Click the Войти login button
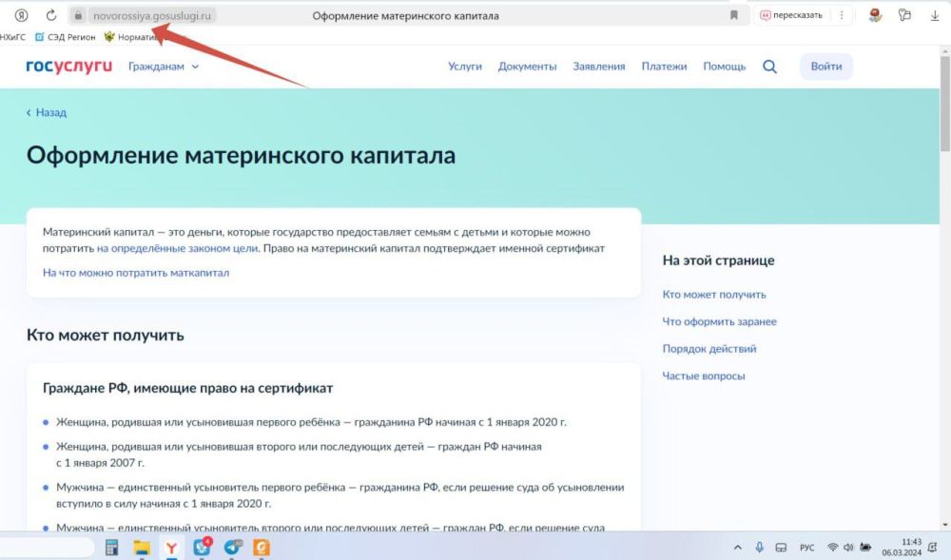 (825, 67)
